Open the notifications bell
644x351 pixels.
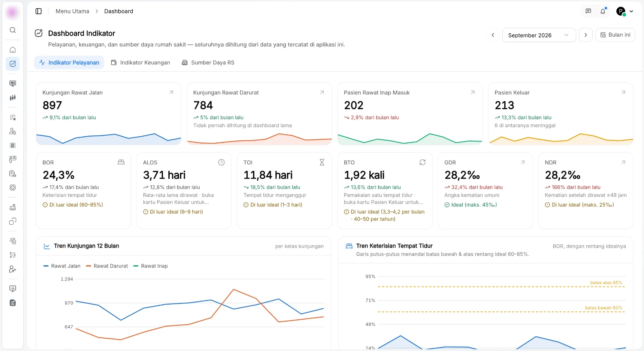coord(603,11)
